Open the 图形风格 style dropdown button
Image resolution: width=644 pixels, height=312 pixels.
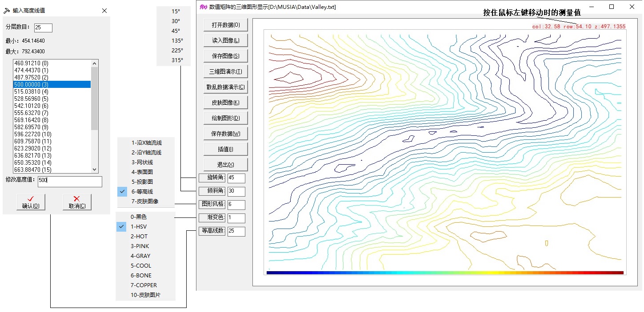pyautogui.click(x=212, y=204)
